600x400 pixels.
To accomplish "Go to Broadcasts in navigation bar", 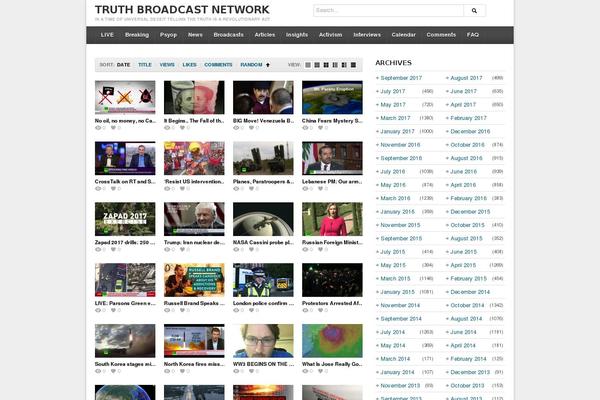I will tap(228, 35).
